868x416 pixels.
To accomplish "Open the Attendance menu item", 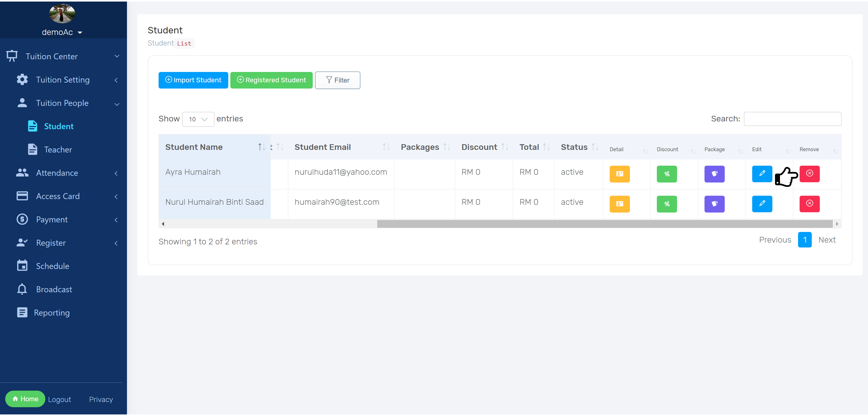I will pyautogui.click(x=57, y=173).
